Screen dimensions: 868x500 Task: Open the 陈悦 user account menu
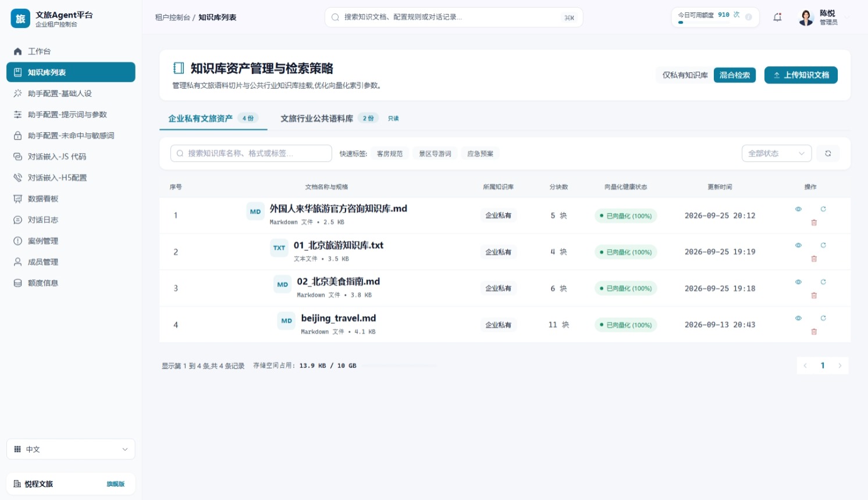pos(823,17)
